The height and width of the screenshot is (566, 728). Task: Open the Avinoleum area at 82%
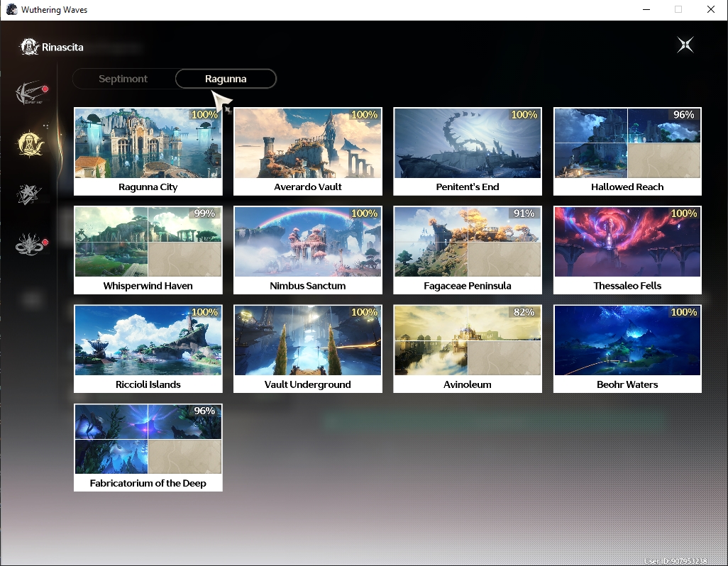point(468,349)
